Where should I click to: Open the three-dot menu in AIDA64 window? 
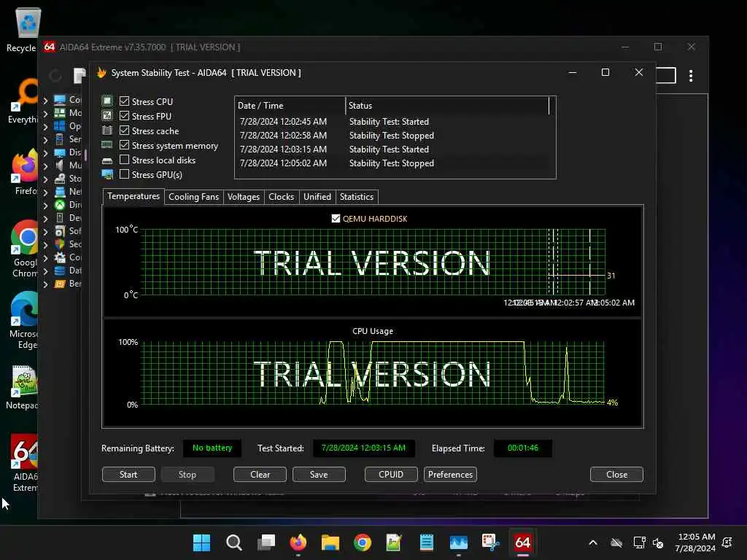691,76
